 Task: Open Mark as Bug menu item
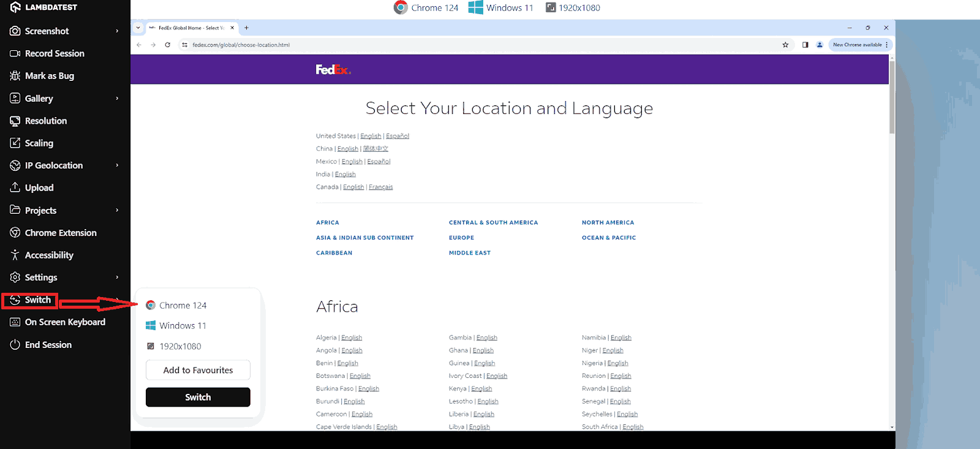(42, 76)
